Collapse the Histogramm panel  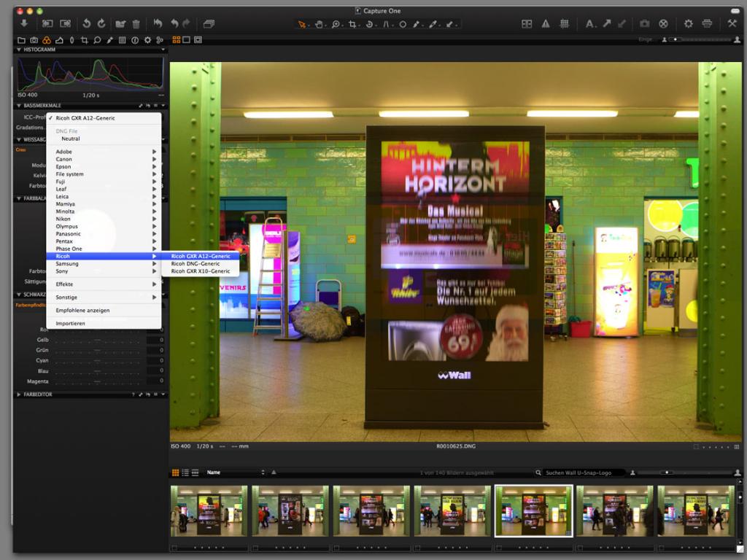[x=19, y=50]
